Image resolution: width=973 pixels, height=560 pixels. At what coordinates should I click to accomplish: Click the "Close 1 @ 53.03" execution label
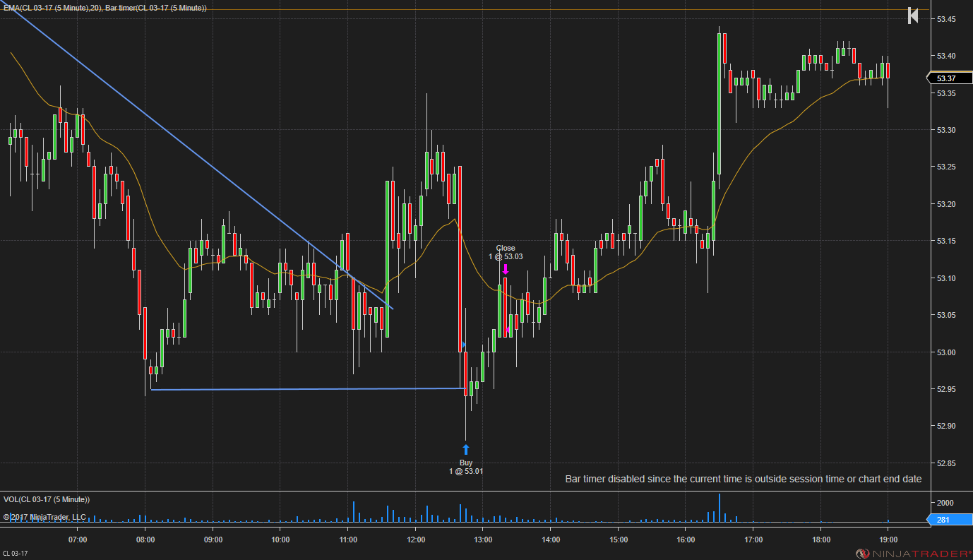(x=506, y=252)
